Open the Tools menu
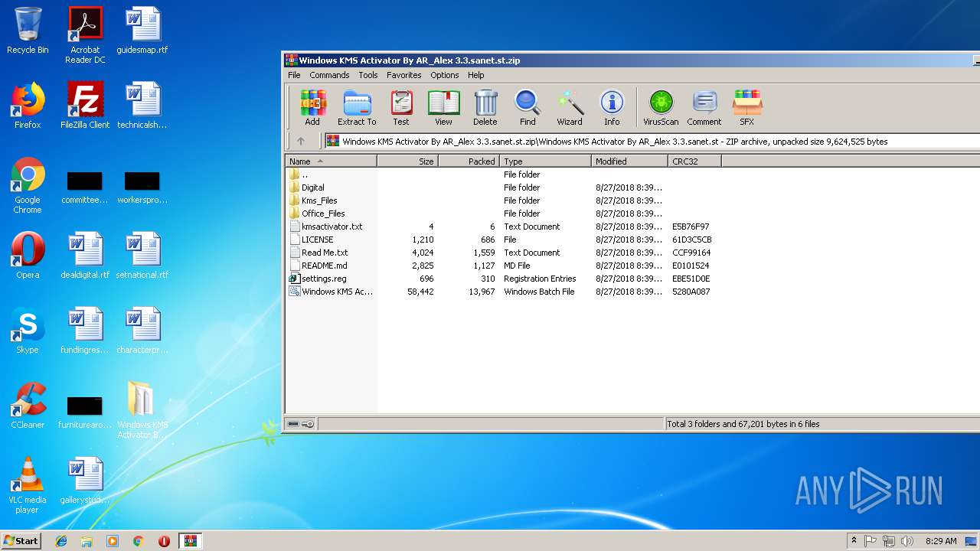The width and height of the screenshot is (980, 551). point(368,75)
